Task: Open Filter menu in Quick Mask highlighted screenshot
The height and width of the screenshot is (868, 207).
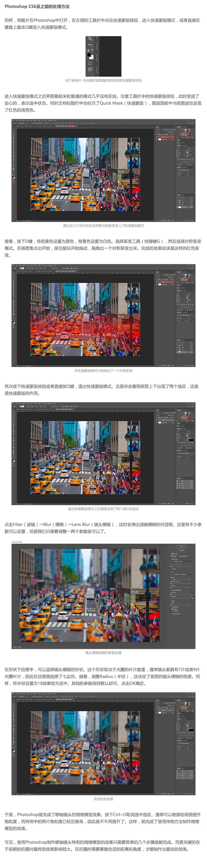Action: [x=39, y=120]
